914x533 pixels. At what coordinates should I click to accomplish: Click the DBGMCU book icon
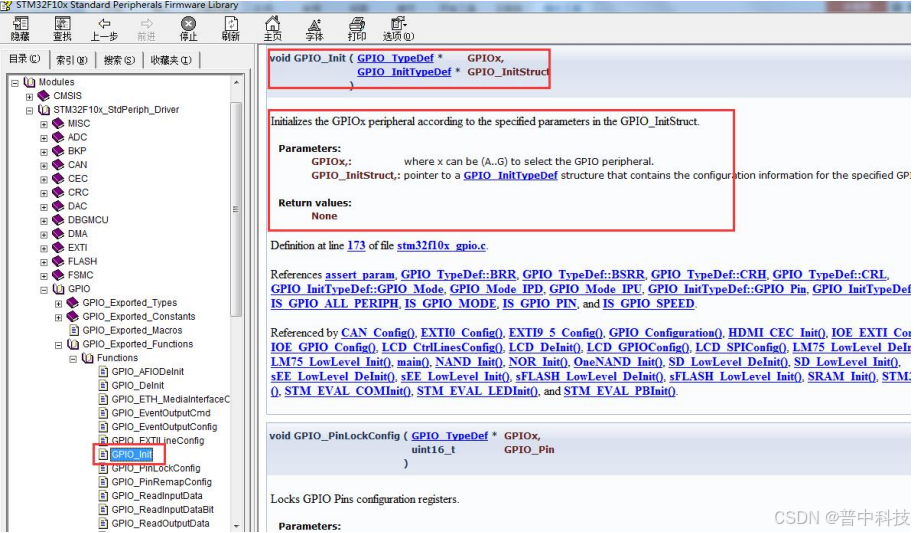(58, 220)
